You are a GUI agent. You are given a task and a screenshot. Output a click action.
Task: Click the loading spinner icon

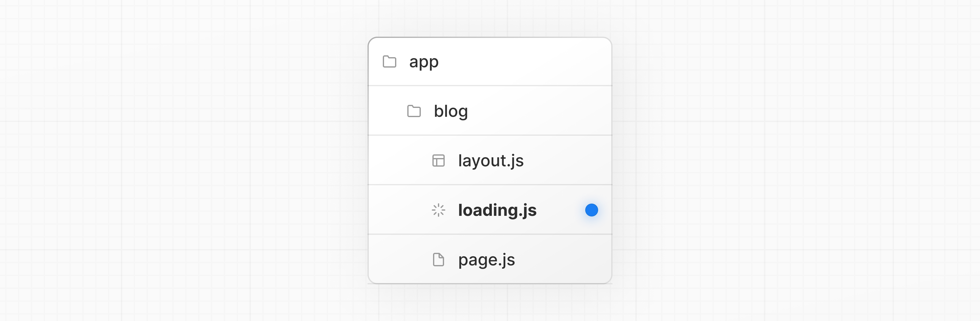(x=438, y=210)
